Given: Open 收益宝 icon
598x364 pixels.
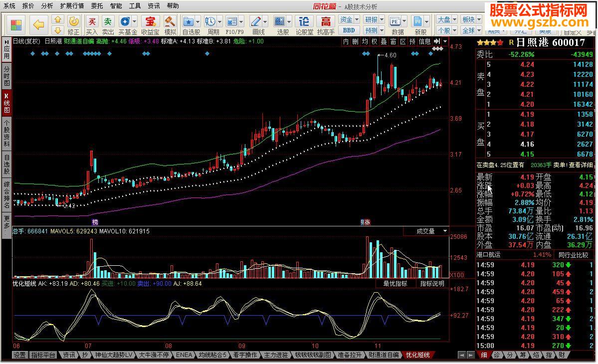Looking at the screenshot, I should (150, 25).
